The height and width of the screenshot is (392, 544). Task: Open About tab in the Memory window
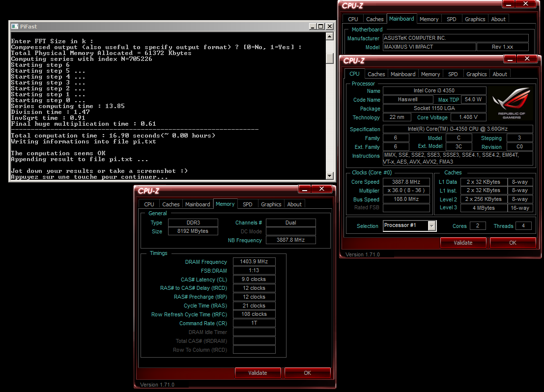(x=294, y=204)
